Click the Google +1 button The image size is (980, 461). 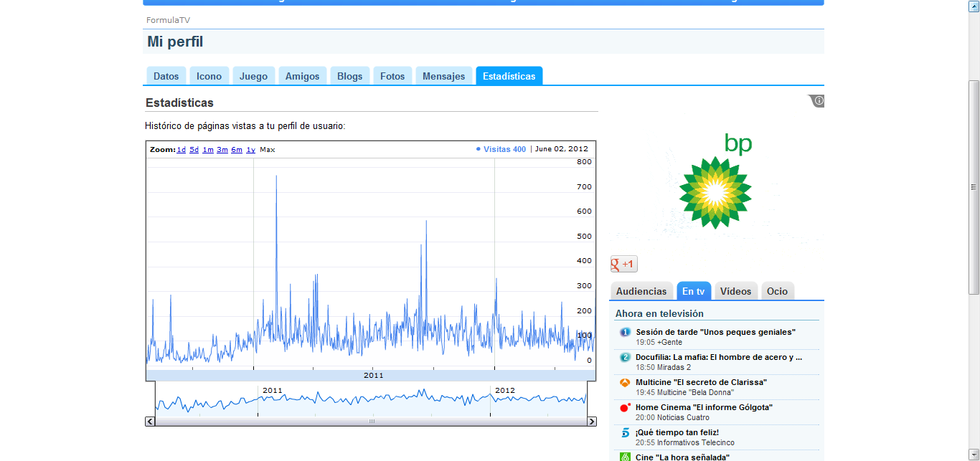tap(623, 264)
